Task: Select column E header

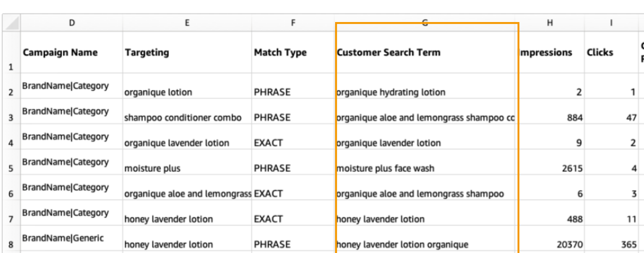Action: point(187,23)
